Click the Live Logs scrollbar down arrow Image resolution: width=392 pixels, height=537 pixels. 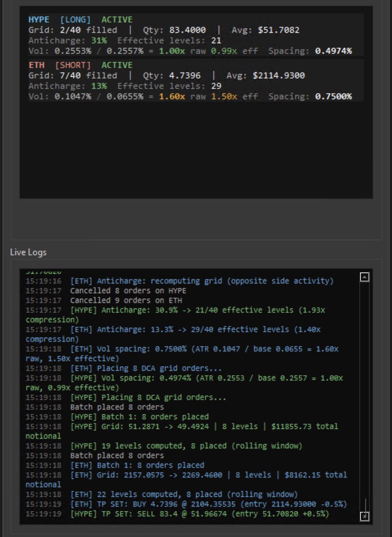364,516
